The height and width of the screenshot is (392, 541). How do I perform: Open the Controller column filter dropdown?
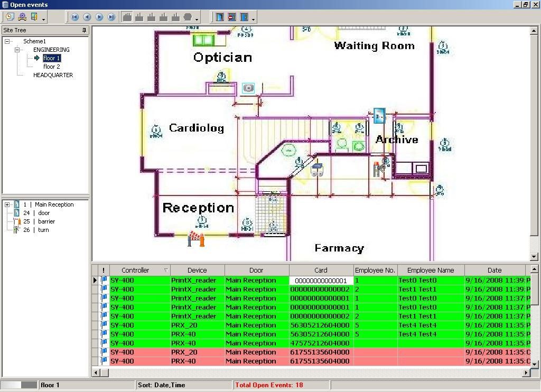(x=166, y=270)
